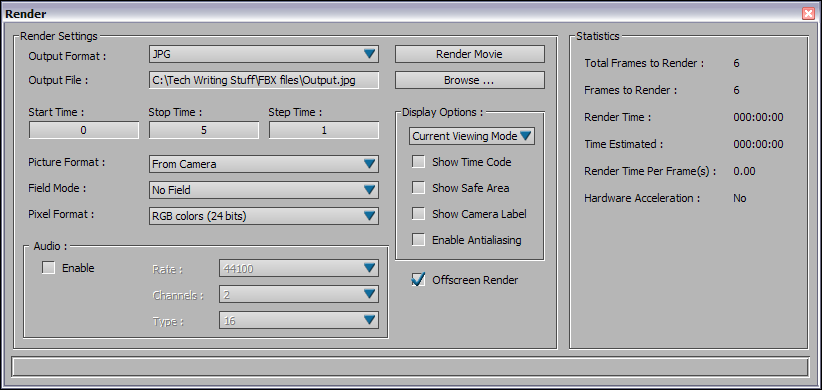Open the Output Format dropdown showing JPG

pos(264,53)
